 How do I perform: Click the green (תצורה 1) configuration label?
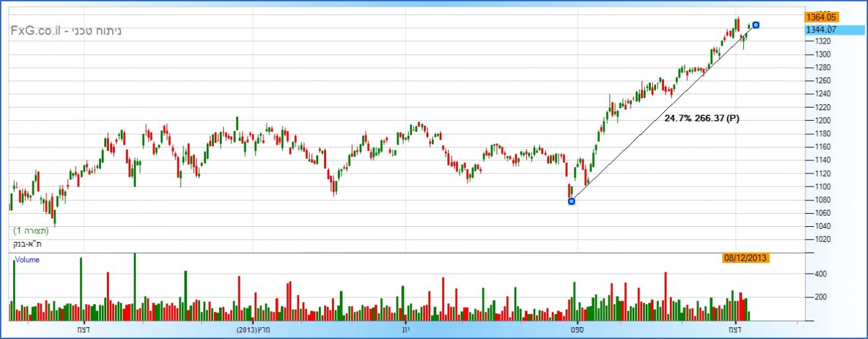[x=32, y=231]
